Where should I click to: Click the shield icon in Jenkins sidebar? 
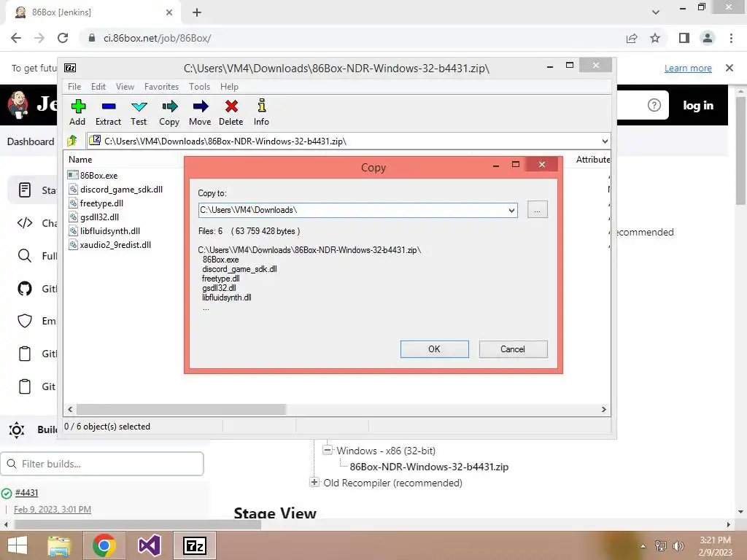pyautogui.click(x=25, y=321)
